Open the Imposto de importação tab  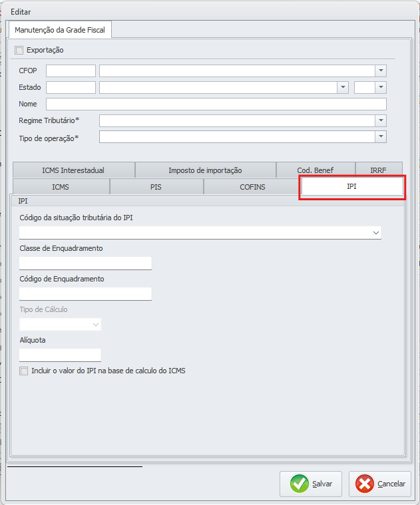coord(205,170)
